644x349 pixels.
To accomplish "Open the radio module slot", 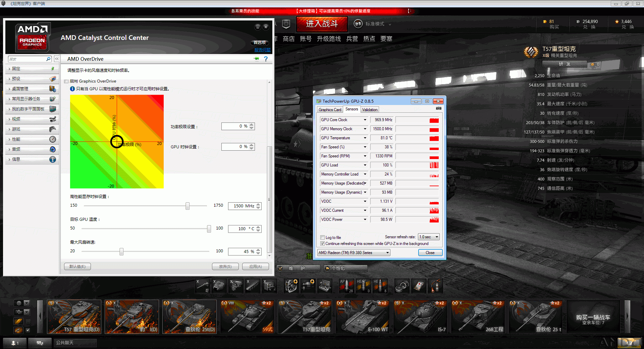I will coord(269,286).
